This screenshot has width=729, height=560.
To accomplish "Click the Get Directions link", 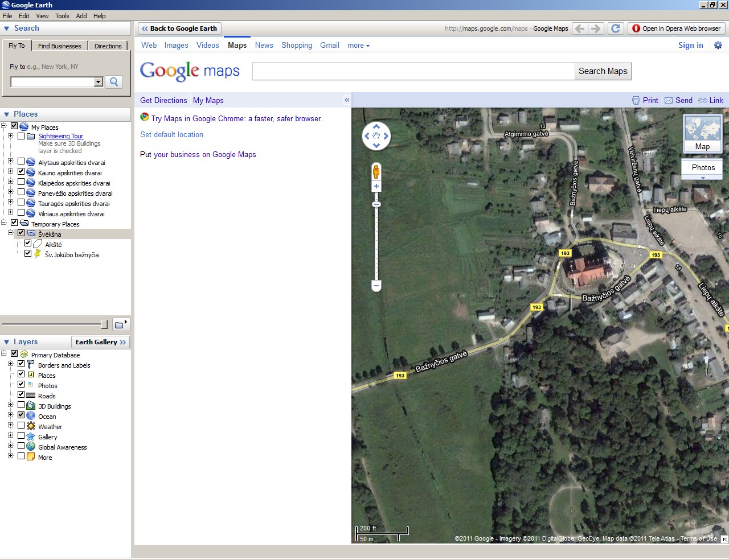I will 163,100.
